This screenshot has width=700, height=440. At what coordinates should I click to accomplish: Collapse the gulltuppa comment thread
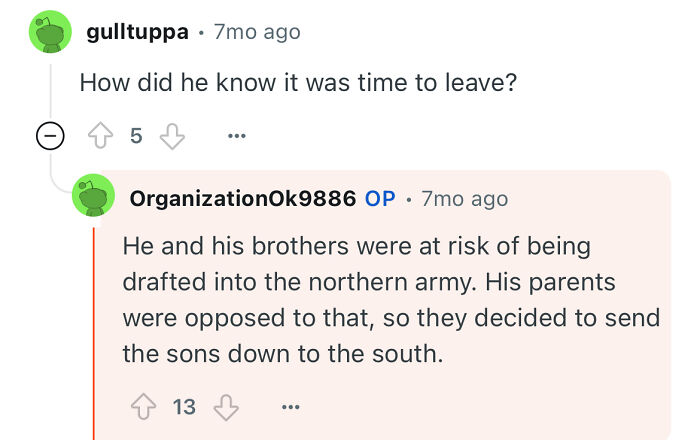coord(46,137)
